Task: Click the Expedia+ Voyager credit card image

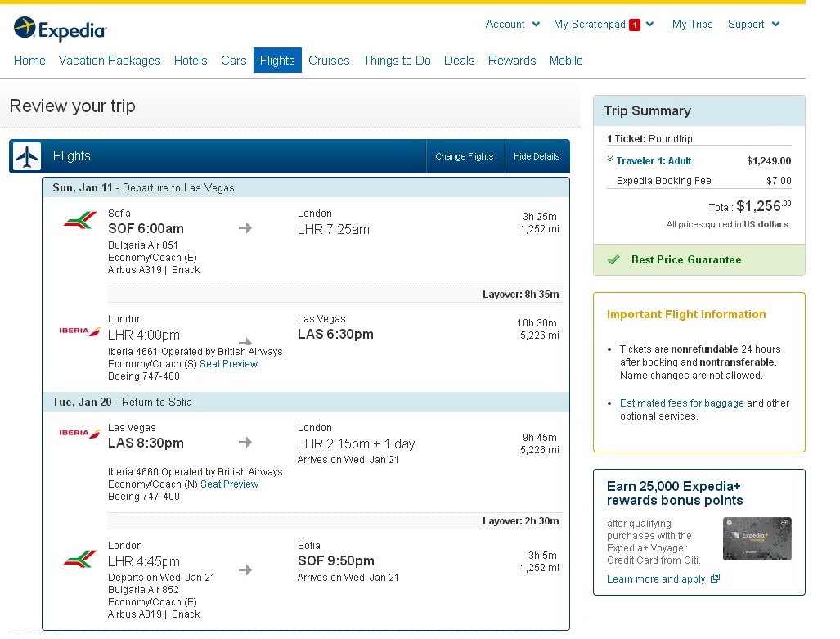Action: [x=757, y=538]
